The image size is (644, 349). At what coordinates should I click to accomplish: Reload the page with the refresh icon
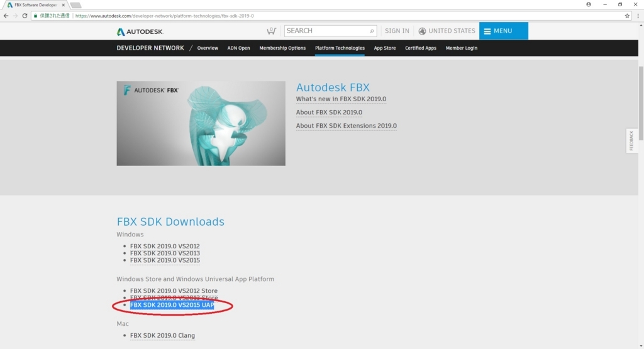coord(25,16)
